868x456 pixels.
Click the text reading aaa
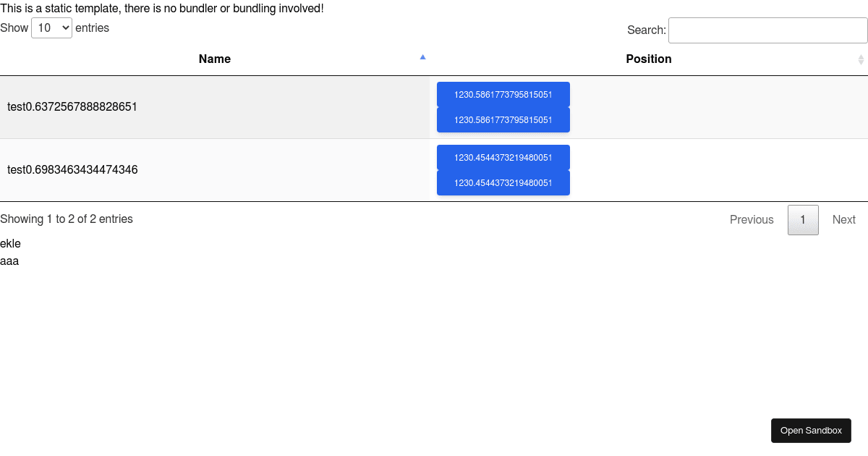[x=9, y=261]
